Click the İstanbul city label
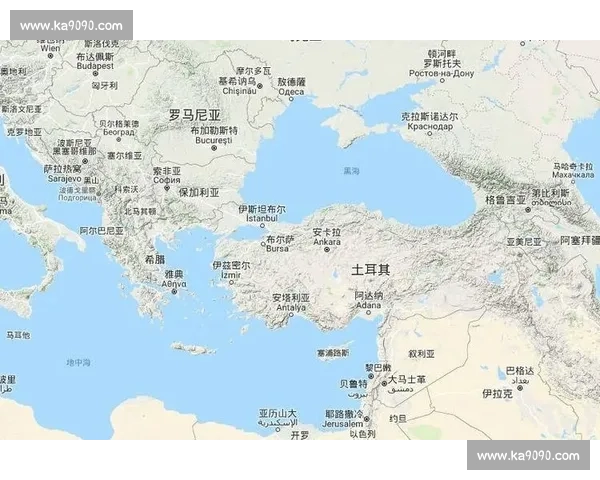 (262, 218)
